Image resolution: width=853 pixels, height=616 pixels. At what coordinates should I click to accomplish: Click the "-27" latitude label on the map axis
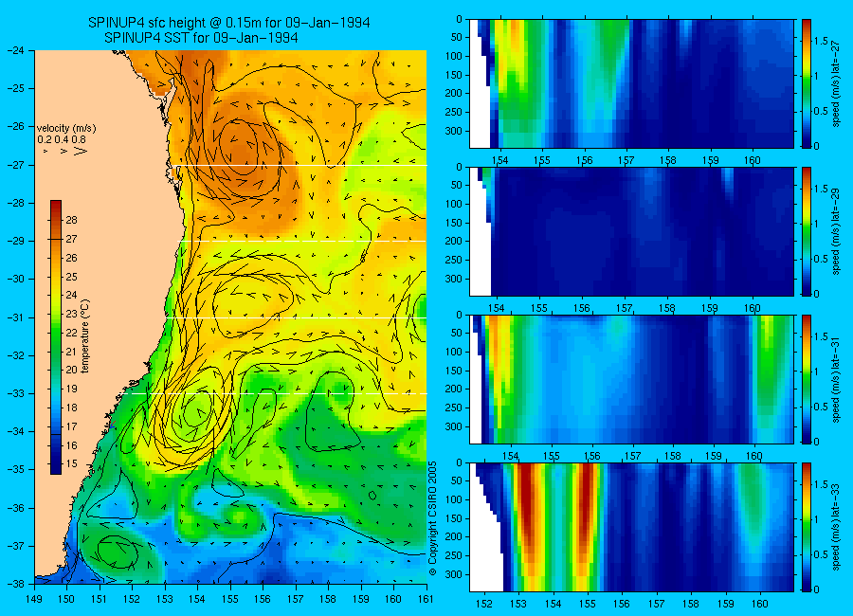point(16,164)
